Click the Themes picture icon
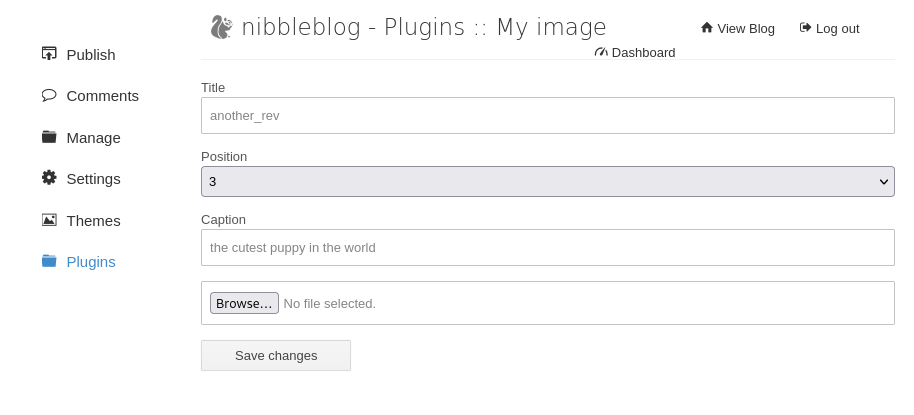The height and width of the screenshot is (415, 914). (49, 220)
